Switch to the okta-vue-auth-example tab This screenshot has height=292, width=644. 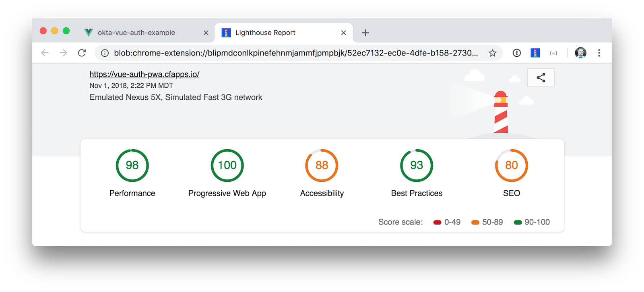[x=136, y=33]
